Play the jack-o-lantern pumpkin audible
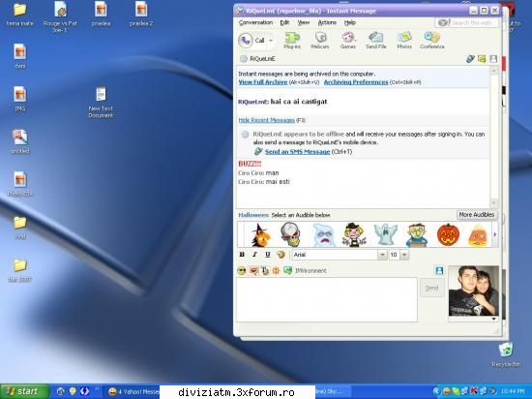Image resolution: width=532 pixels, height=399 pixels. click(x=448, y=234)
